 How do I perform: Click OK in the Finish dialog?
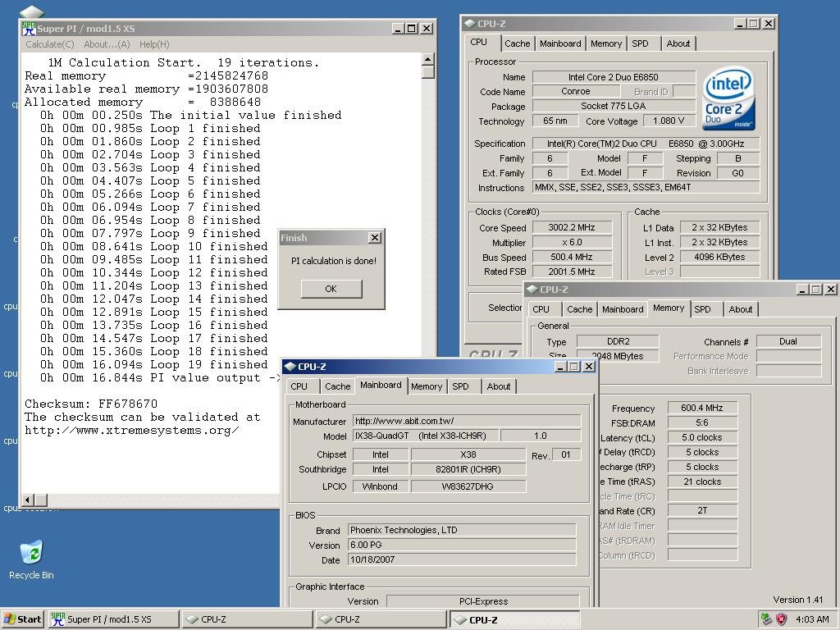331,289
